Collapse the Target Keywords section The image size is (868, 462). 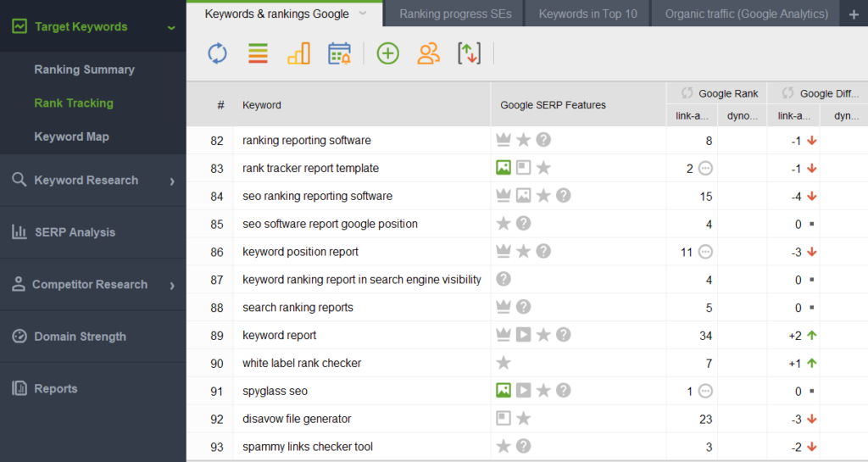pos(172,27)
